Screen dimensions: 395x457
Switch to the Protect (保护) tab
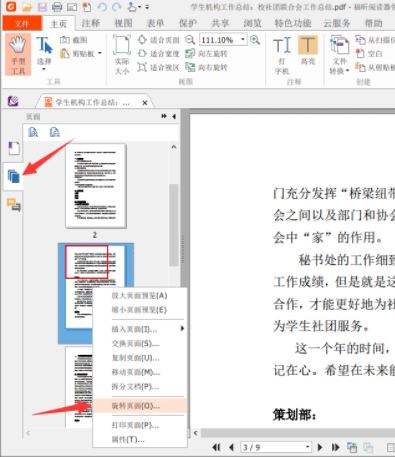(188, 23)
